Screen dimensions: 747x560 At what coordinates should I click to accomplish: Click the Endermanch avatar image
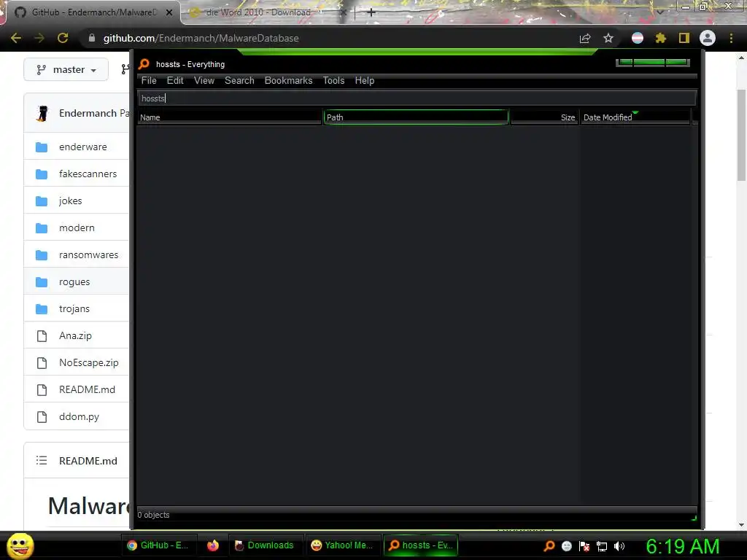coord(42,113)
